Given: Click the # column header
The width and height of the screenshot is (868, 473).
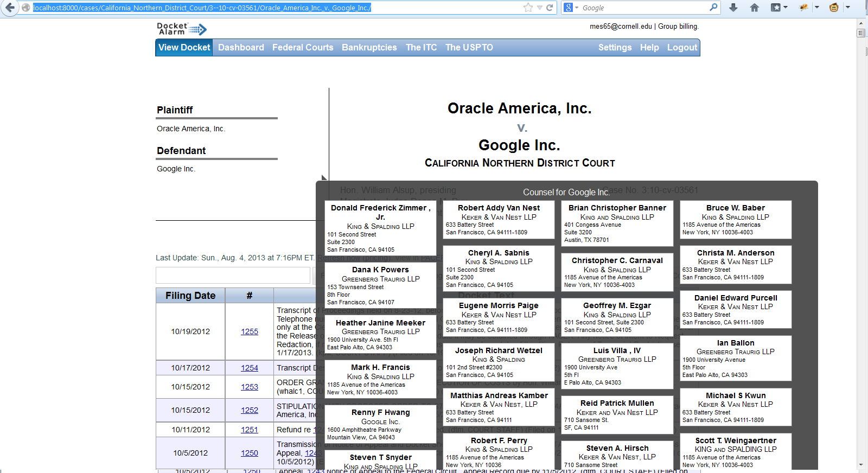Looking at the screenshot, I should pos(250,296).
